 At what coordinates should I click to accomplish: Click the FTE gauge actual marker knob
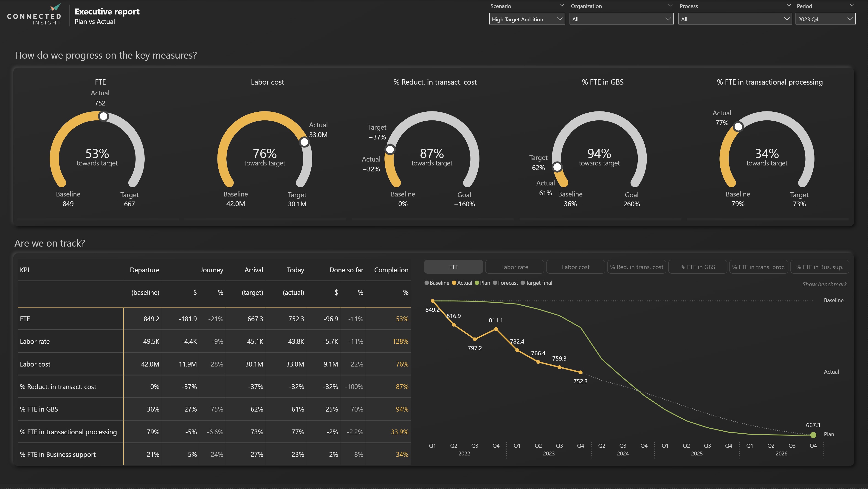point(103,116)
